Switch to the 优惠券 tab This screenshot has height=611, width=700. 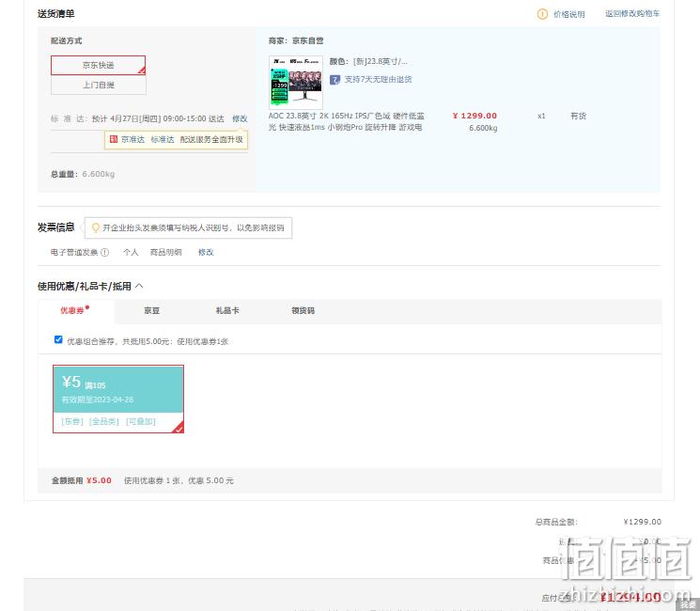pyautogui.click(x=74, y=310)
